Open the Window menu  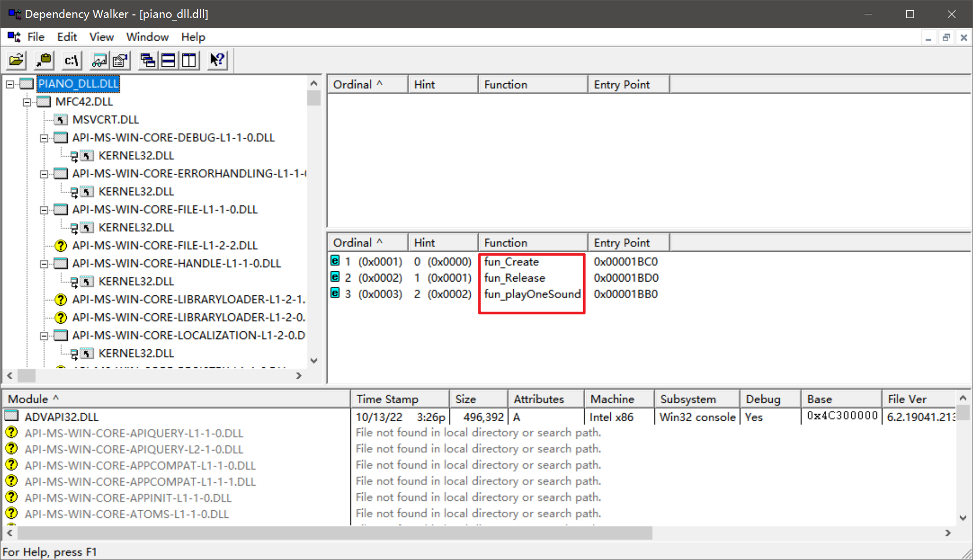point(147,37)
